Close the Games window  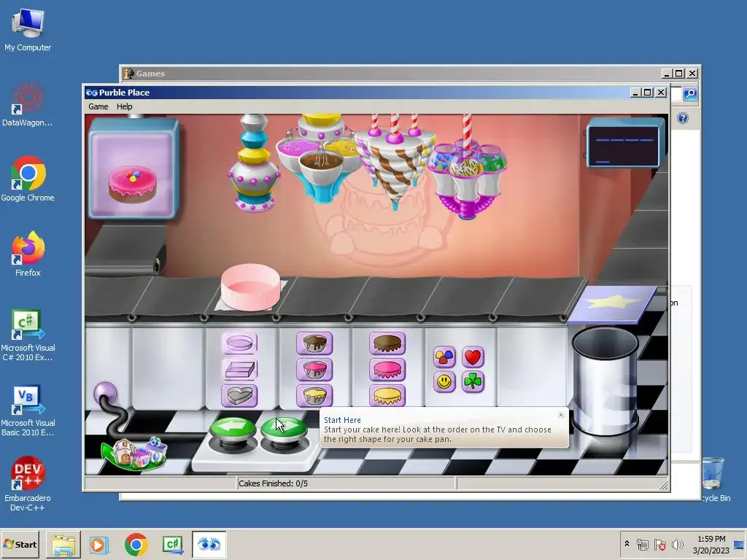click(x=692, y=74)
